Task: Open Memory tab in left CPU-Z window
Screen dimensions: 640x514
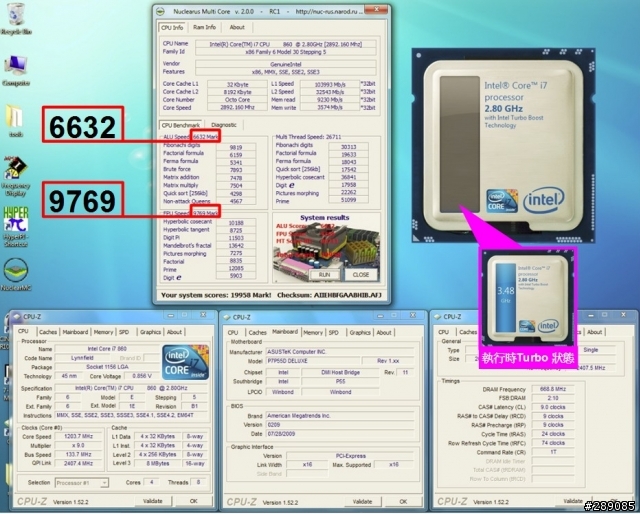Action: 103,332
